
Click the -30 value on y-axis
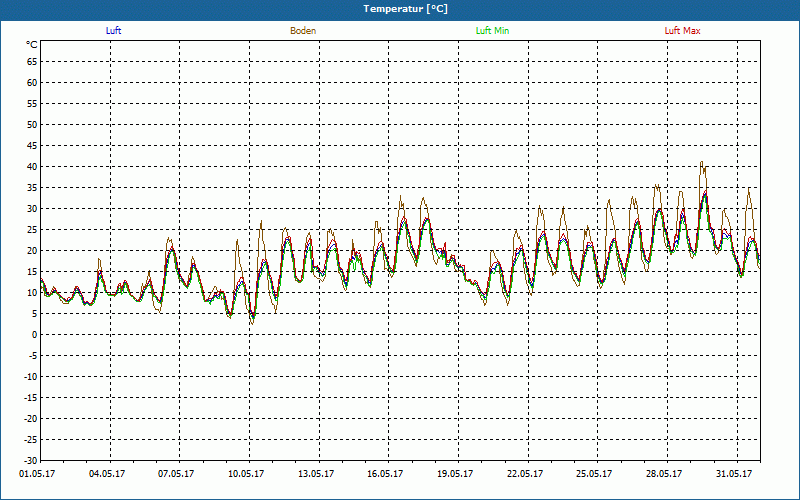[x=31, y=461]
